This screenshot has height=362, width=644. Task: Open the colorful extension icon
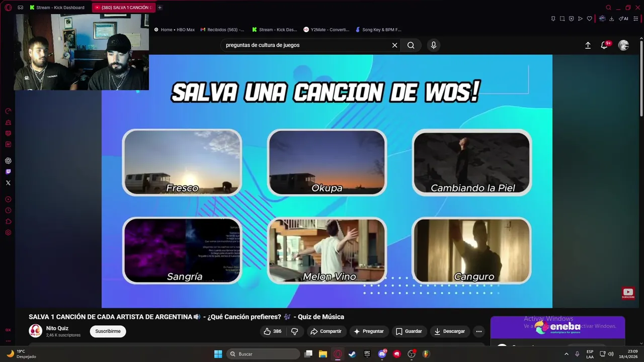click(602, 19)
